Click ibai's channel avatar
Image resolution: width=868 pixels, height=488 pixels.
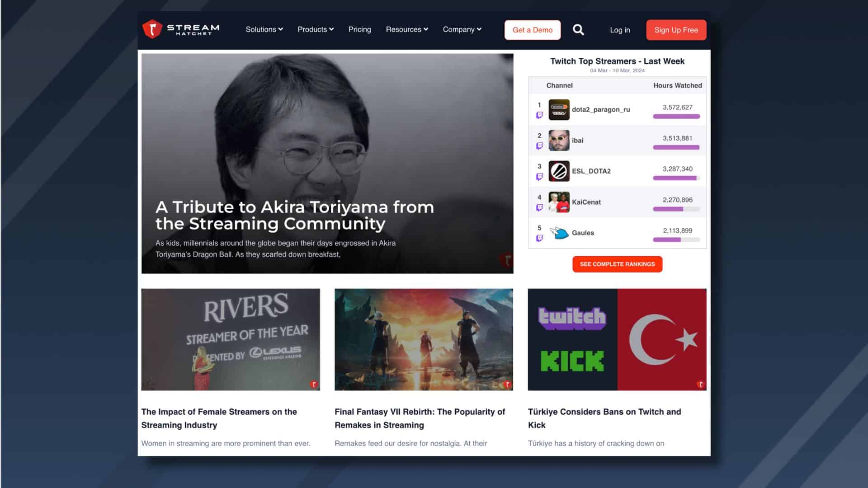(x=559, y=141)
